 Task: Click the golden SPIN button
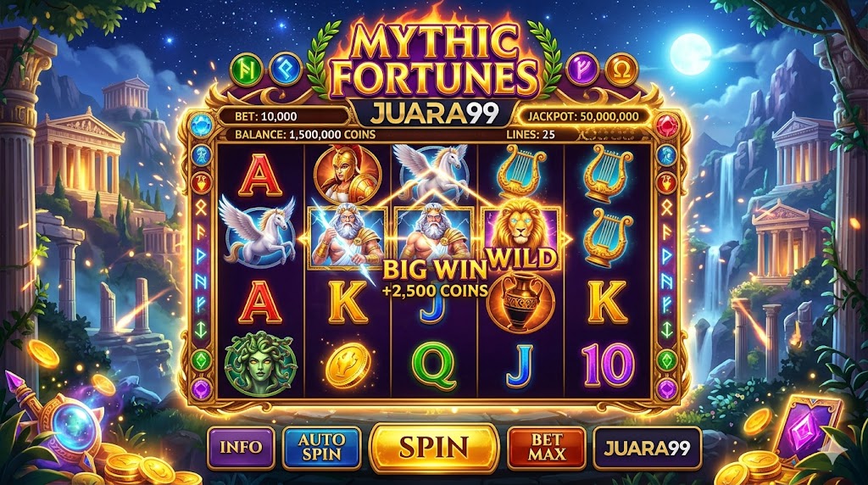pyautogui.click(x=434, y=448)
